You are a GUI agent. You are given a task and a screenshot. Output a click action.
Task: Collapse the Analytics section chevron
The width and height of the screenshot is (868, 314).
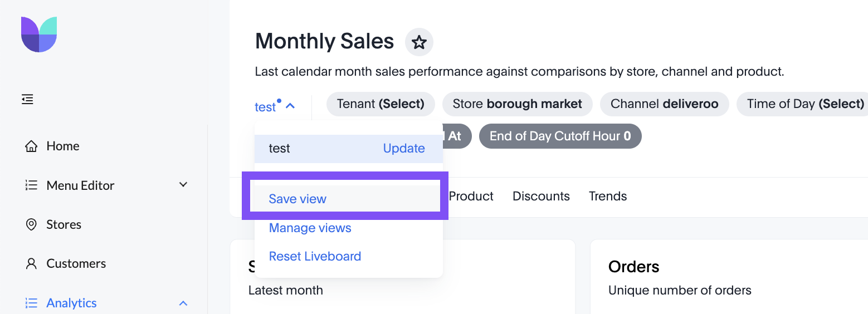coord(183,303)
